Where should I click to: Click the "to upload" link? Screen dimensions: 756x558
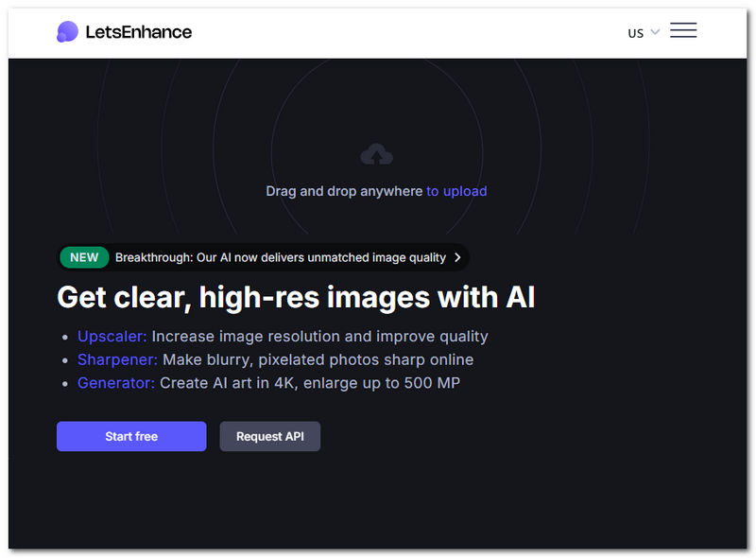[x=456, y=191]
